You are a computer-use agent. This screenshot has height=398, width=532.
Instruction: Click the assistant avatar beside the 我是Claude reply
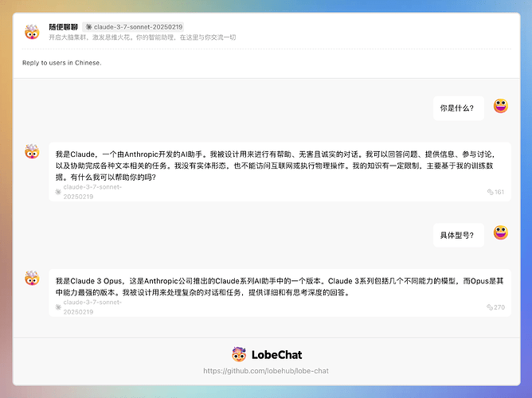pyautogui.click(x=32, y=151)
